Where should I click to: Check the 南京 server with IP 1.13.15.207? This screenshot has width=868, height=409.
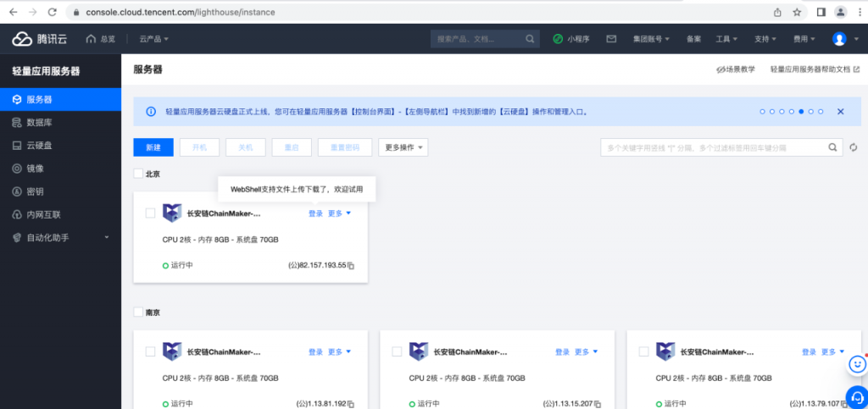click(397, 351)
